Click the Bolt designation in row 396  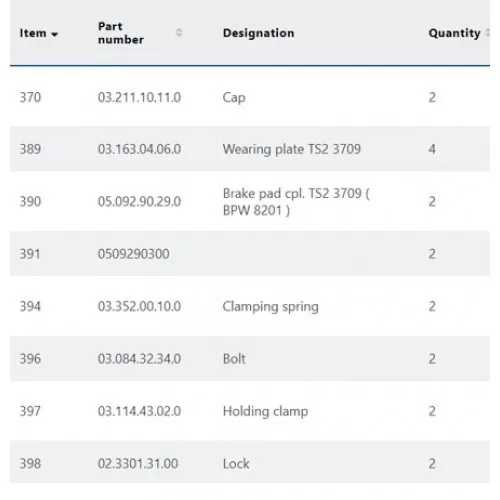pos(234,359)
